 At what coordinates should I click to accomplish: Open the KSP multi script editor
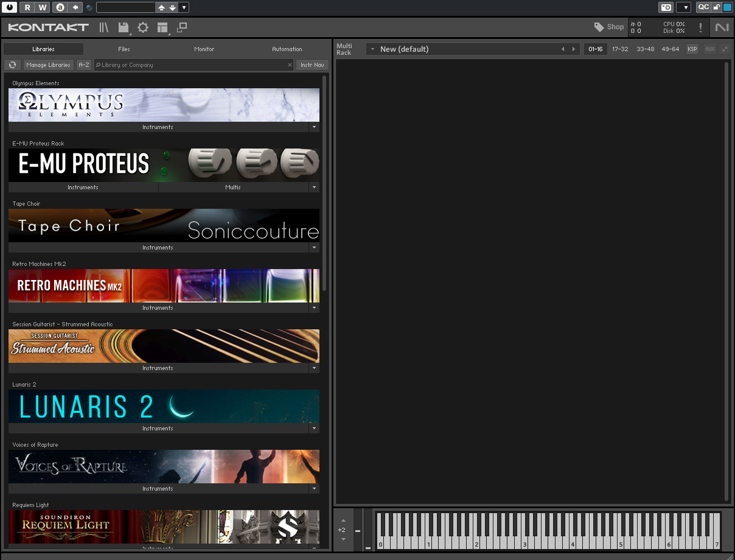pos(692,49)
